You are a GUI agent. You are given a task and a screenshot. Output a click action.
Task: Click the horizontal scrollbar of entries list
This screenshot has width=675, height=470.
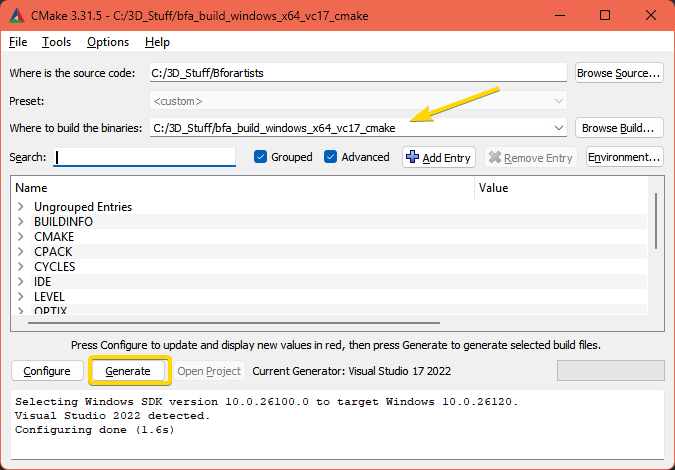pos(234,322)
